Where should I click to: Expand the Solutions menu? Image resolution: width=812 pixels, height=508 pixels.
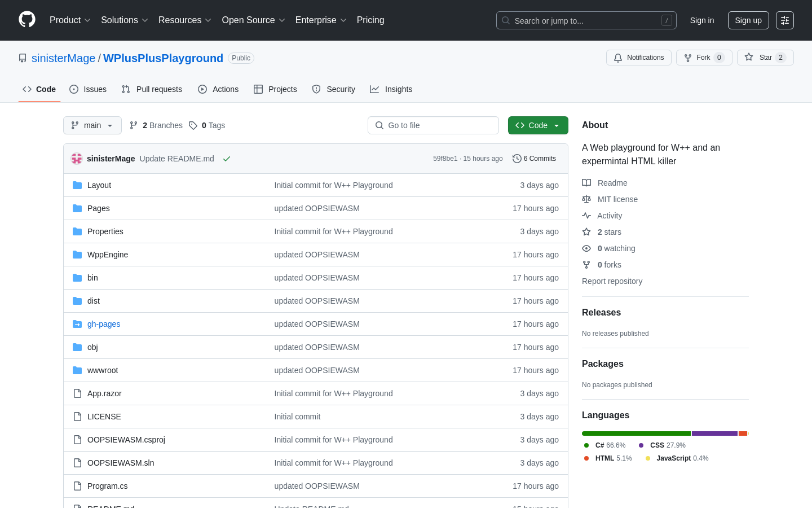(124, 20)
